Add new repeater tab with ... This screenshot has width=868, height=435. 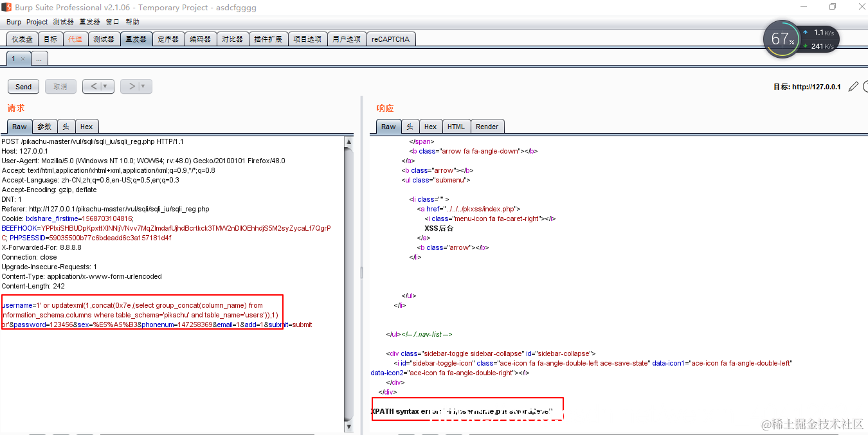[x=39, y=58]
